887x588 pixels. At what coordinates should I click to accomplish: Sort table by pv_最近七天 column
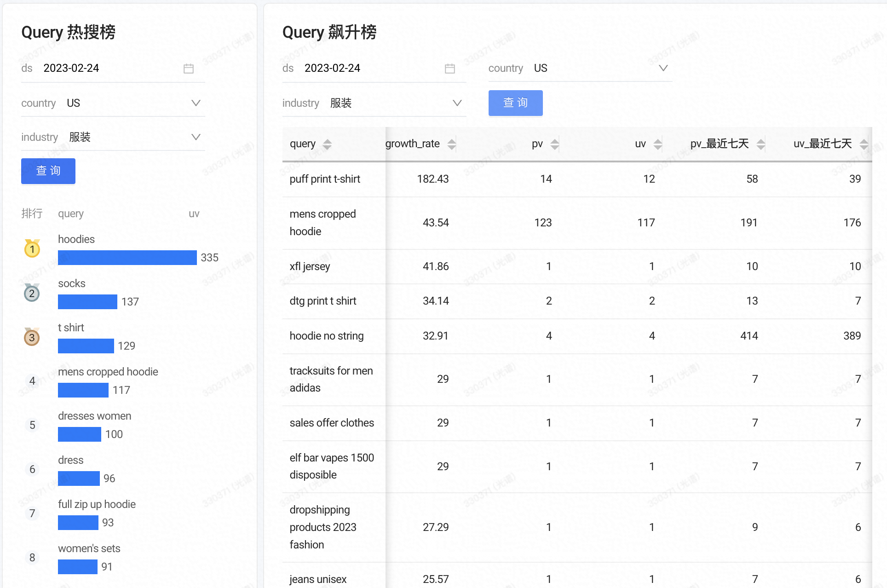761,144
